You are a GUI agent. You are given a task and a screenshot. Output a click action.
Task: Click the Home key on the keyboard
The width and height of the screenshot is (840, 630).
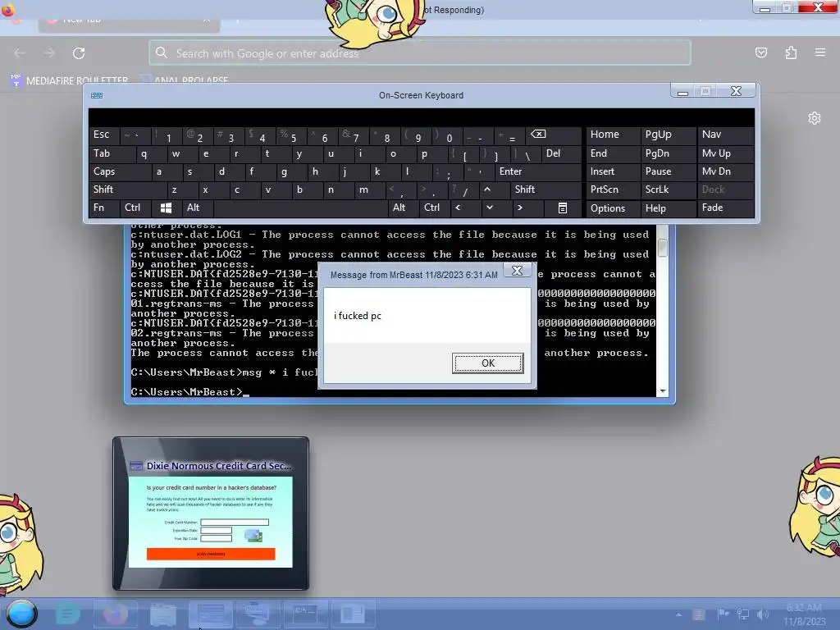[x=613, y=135]
